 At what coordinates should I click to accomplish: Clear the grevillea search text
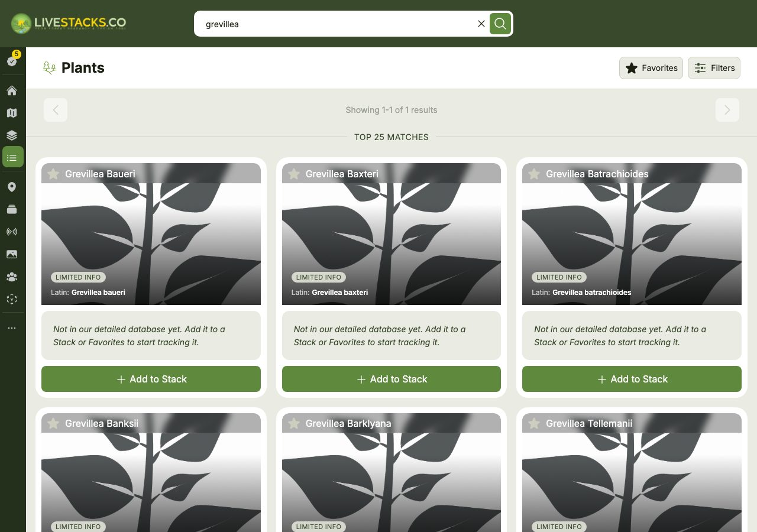coord(481,24)
